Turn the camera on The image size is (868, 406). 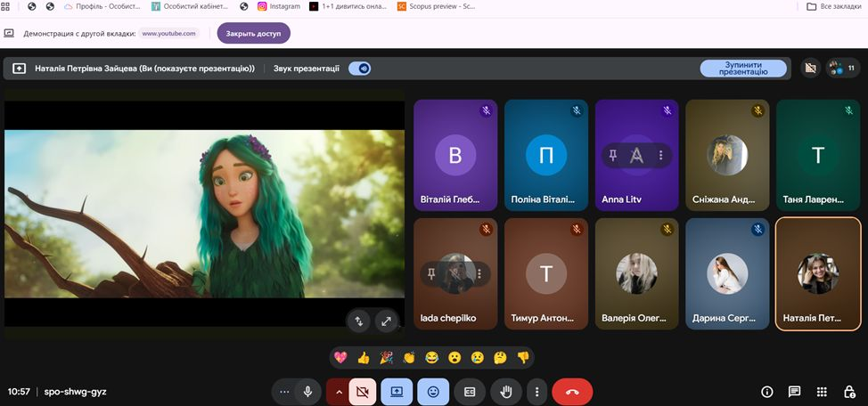pos(363,392)
